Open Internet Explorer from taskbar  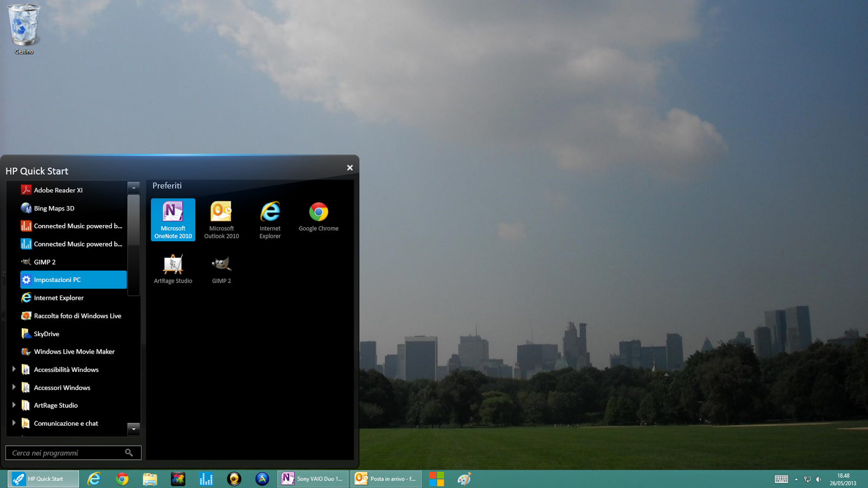94,479
